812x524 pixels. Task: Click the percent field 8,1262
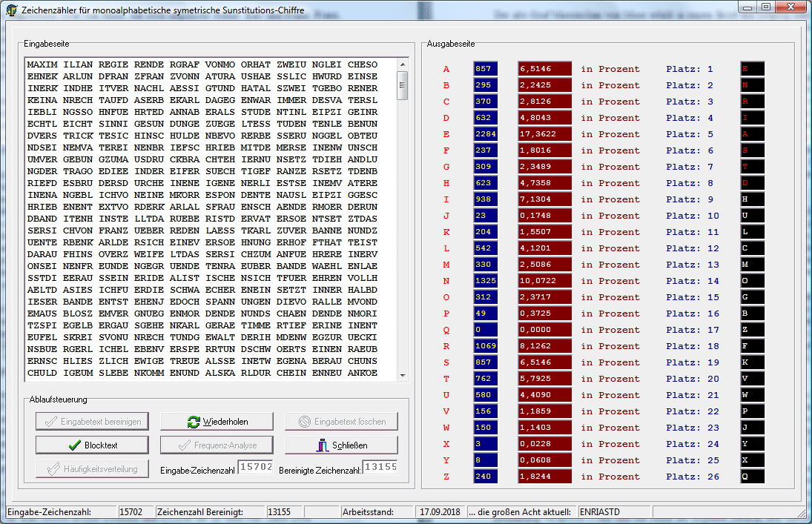click(x=545, y=346)
